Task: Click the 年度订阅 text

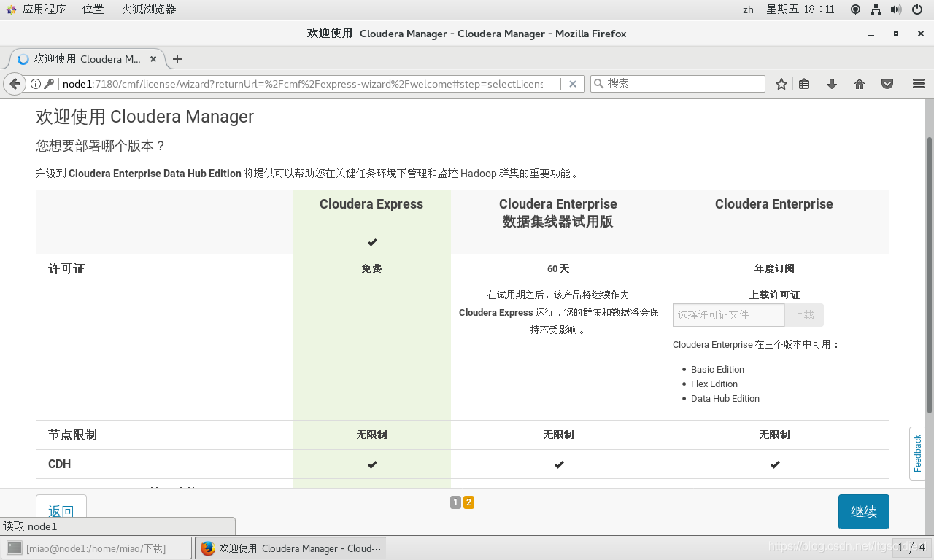Action: pos(774,268)
